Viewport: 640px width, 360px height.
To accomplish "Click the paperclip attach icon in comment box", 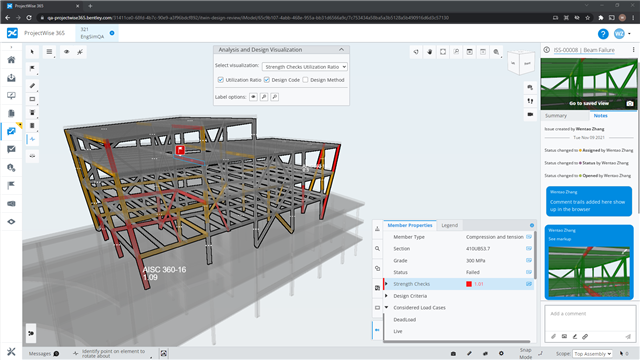I will pyautogui.click(x=553, y=337).
